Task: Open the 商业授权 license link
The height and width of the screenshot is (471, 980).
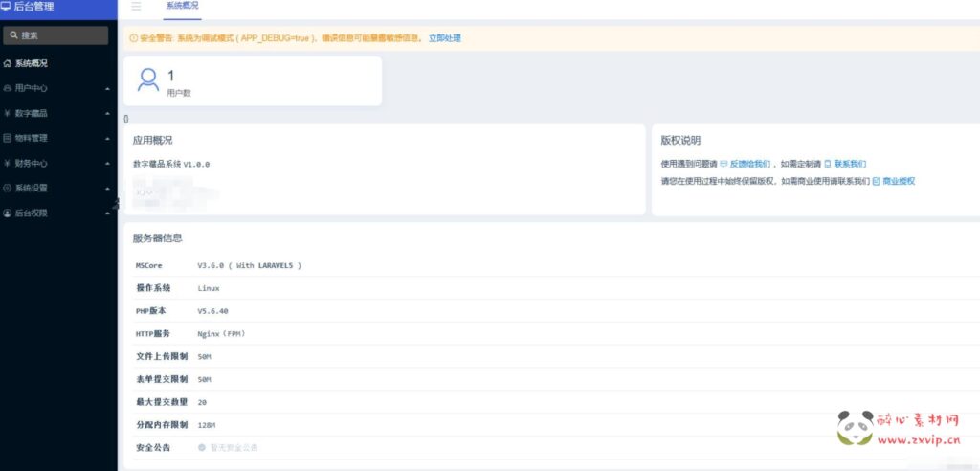Action: pos(898,181)
